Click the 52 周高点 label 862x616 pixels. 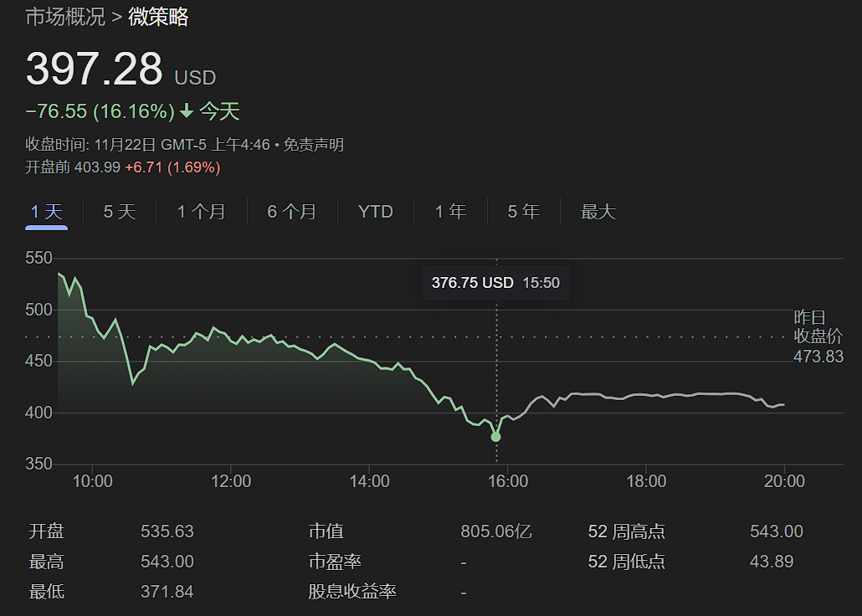click(x=627, y=531)
